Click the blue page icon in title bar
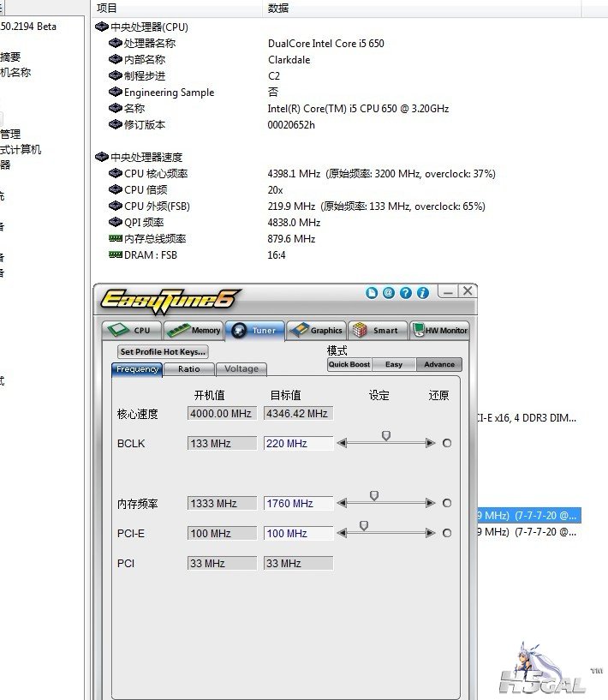The width and height of the screenshot is (608, 700). pos(372,292)
